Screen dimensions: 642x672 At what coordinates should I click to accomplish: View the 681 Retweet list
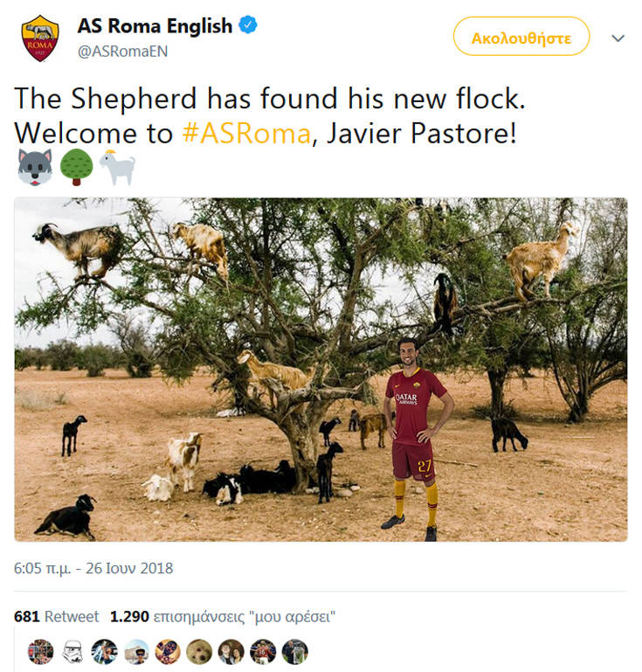click(x=56, y=616)
